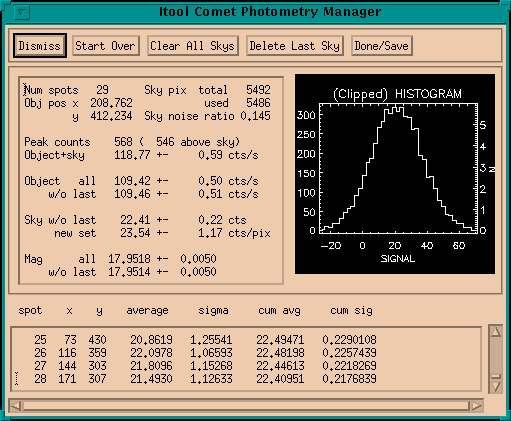Click the window title Itool Comet Photometry Manager
This screenshot has width=511, height=421.
click(270, 12)
